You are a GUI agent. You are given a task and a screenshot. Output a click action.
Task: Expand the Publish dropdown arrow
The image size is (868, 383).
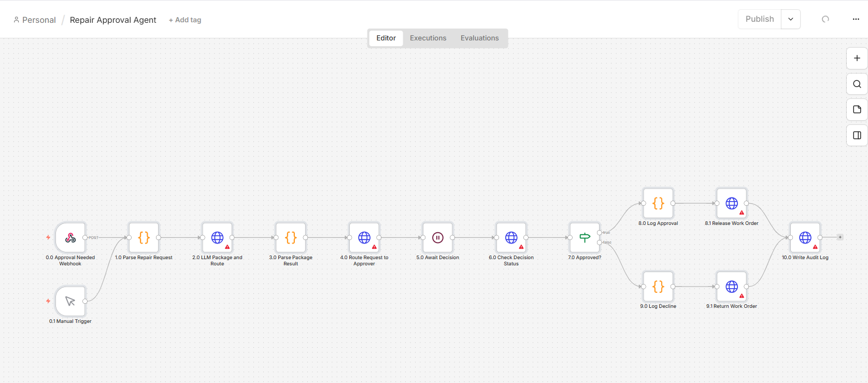[791, 19]
